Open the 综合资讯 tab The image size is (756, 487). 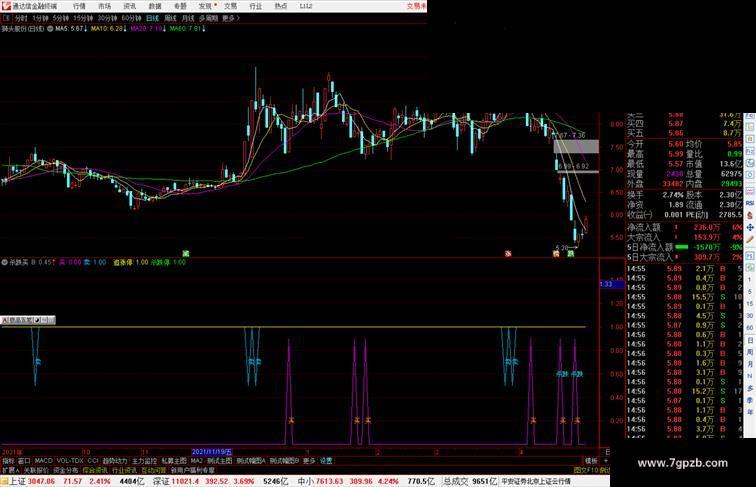95,470
